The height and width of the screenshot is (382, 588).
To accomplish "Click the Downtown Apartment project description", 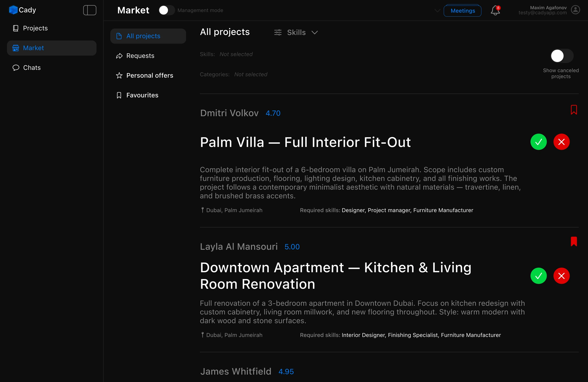I will coord(362,312).
